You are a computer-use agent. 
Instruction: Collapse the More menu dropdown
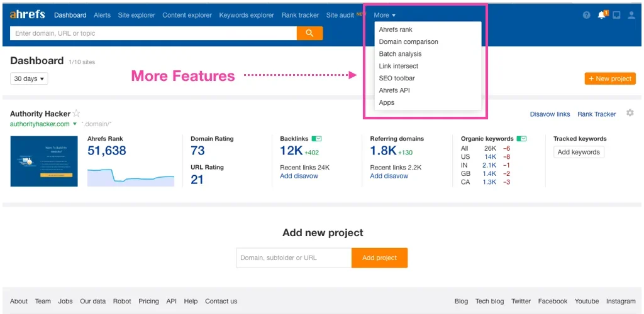coord(384,15)
